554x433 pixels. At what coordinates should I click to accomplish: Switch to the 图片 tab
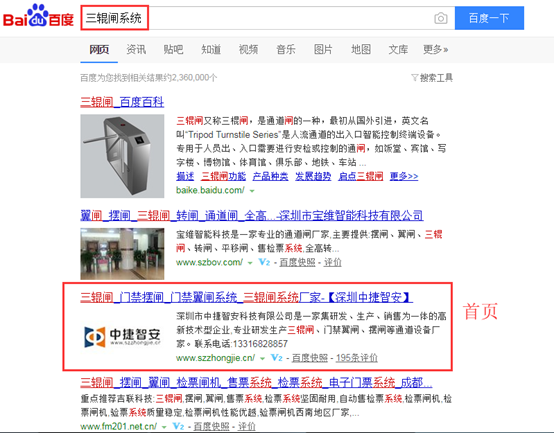(x=323, y=49)
